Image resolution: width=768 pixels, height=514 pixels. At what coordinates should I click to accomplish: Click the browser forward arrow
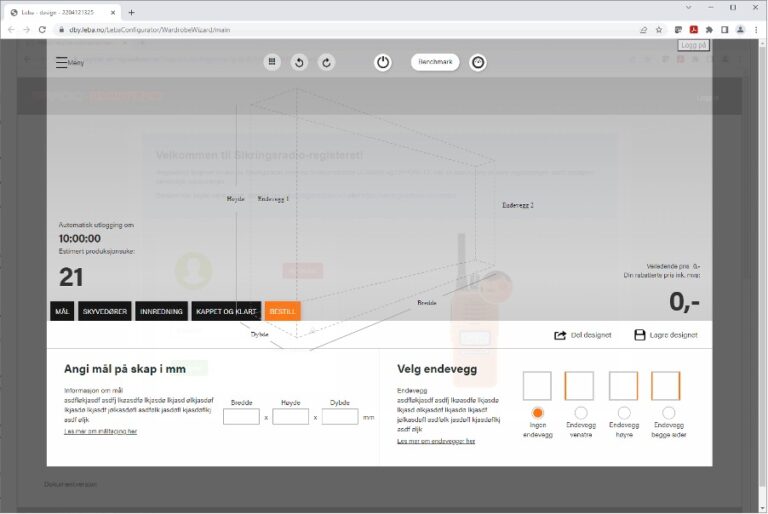pyautogui.click(x=26, y=30)
